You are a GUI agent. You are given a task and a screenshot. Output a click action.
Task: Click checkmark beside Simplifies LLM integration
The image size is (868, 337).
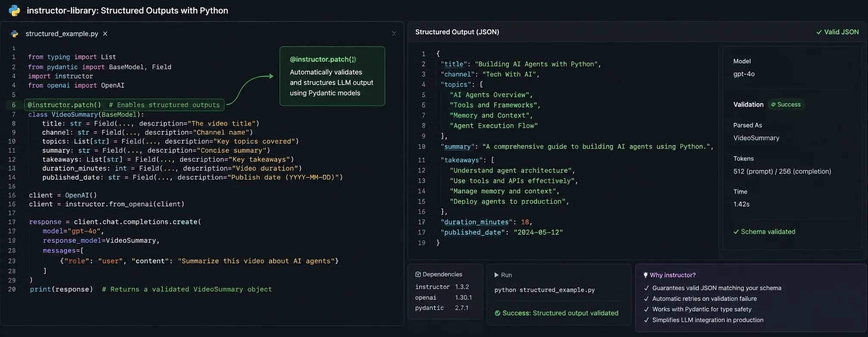click(646, 320)
